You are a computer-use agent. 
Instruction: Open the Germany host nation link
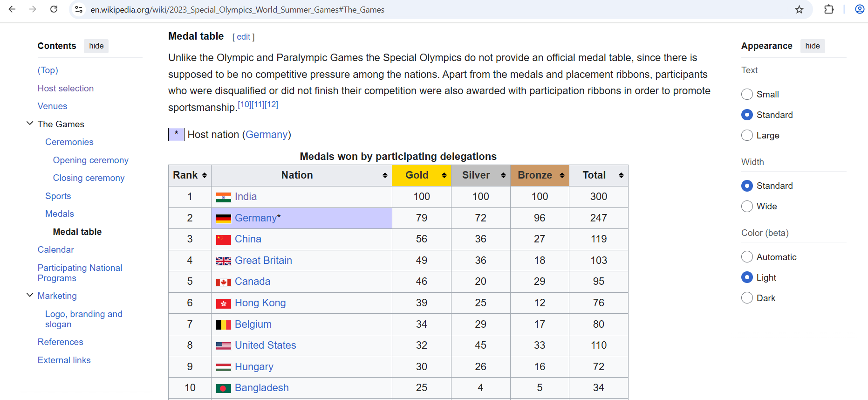pyautogui.click(x=267, y=134)
